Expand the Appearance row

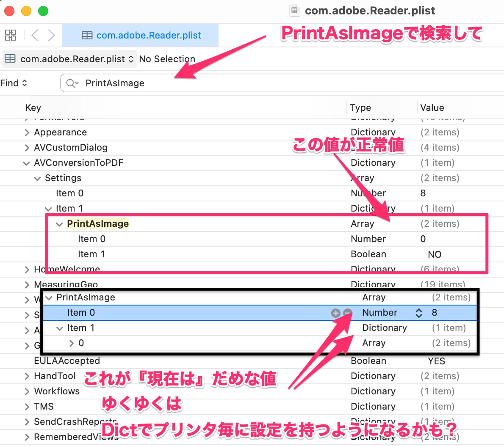click(x=27, y=132)
